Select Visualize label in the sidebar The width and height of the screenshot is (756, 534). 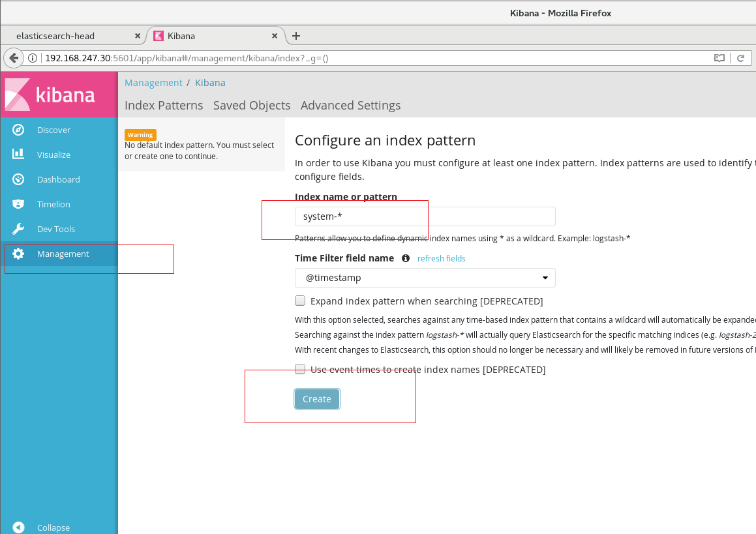[53, 155]
